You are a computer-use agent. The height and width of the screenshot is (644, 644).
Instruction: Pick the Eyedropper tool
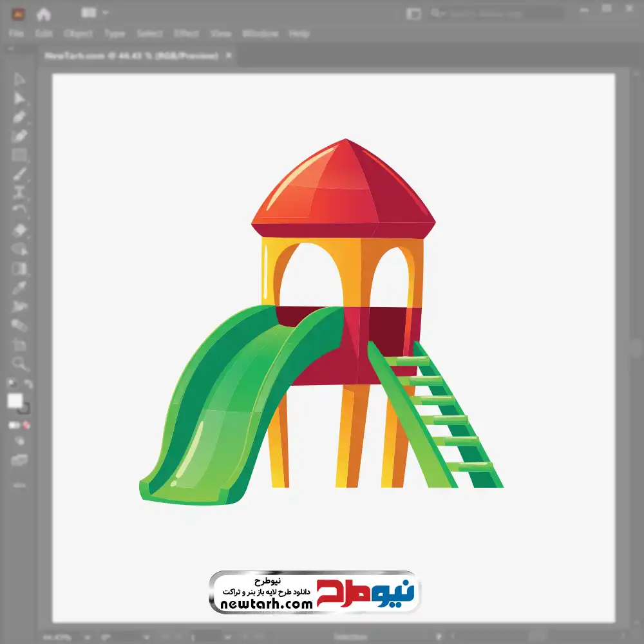pos(19,287)
